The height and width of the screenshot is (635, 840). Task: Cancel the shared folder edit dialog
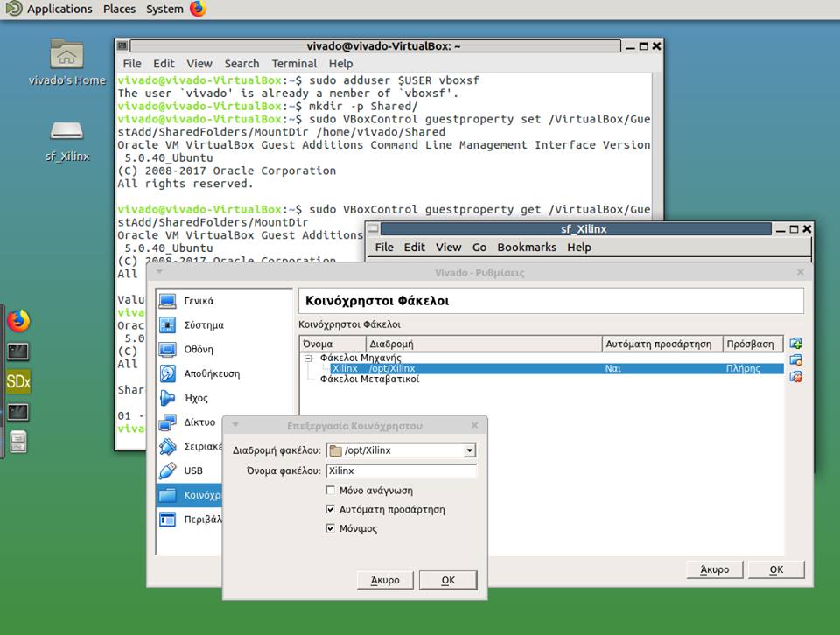tap(385, 580)
